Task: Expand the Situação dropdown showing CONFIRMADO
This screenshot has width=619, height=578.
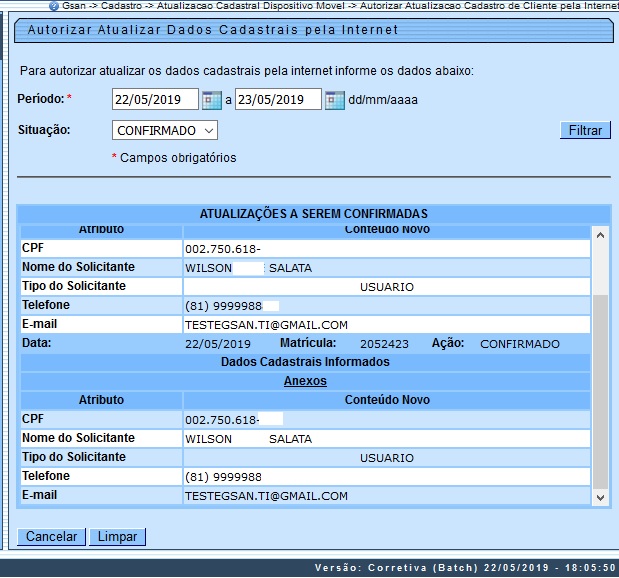Action: click(x=165, y=130)
